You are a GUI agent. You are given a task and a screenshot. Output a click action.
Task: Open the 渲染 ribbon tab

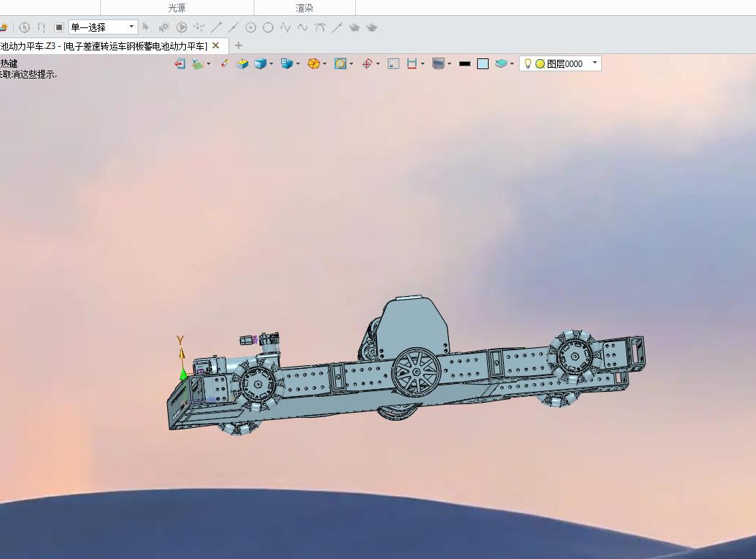[304, 8]
